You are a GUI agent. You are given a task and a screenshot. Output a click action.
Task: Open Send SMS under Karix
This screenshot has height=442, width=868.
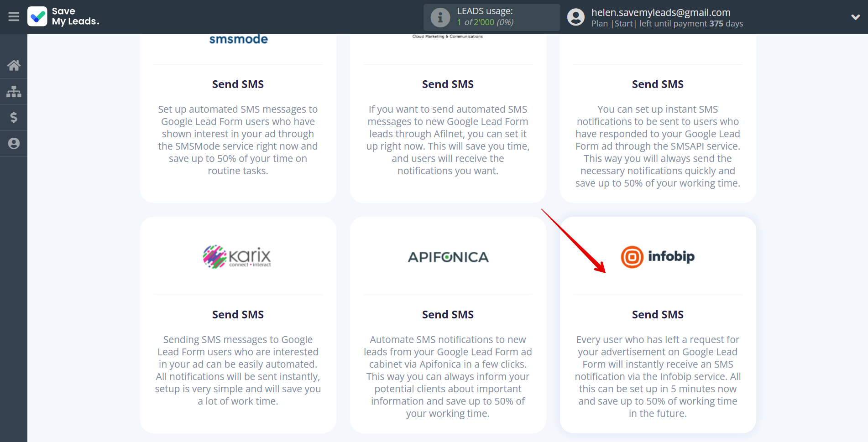click(x=238, y=315)
